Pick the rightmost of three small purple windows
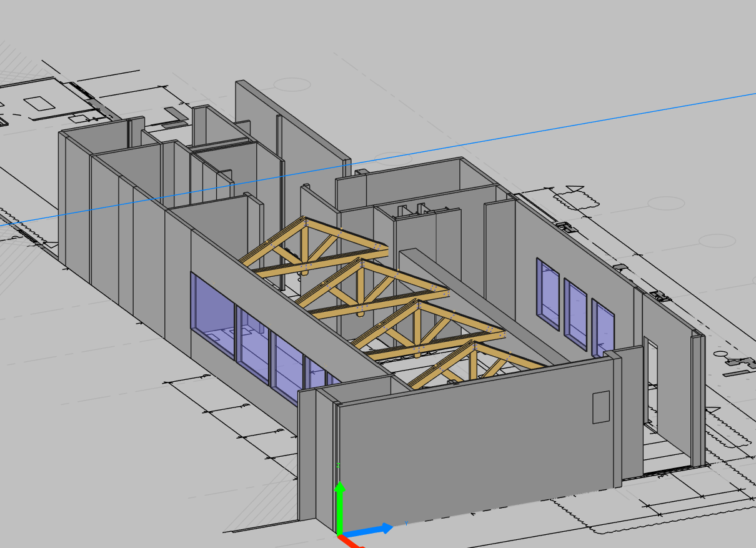Image resolution: width=756 pixels, height=548 pixels. point(603,331)
